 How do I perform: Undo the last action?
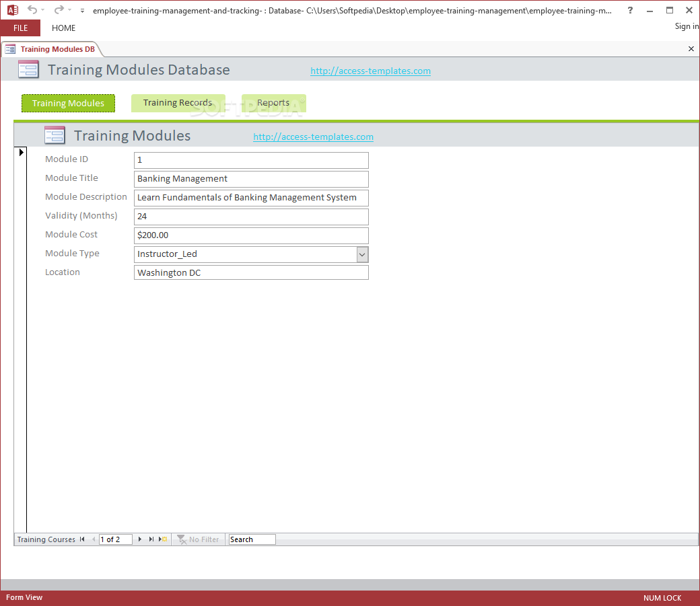pyautogui.click(x=32, y=9)
